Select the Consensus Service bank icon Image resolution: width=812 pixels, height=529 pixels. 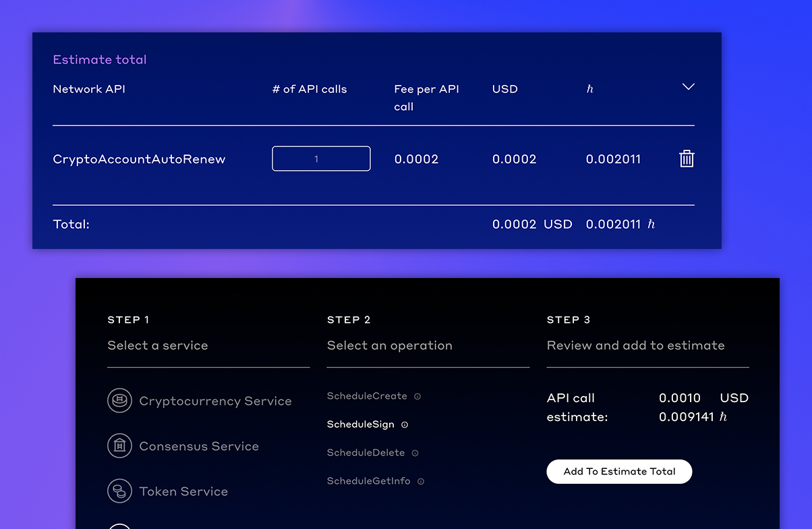click(x=119, y=446)
